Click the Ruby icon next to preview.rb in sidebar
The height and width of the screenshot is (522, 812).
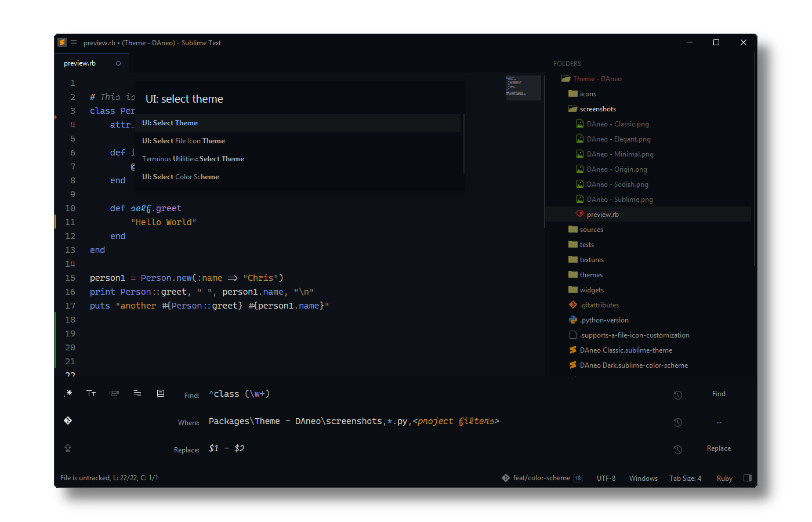coord(579,215)
